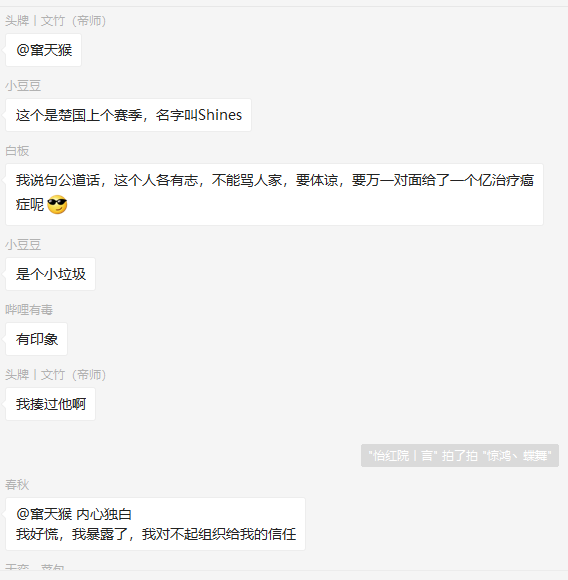Click '症呢' text beside the emoji
Image resolution: width=568 pixels, height=580 pixels.
click(30, 205)
